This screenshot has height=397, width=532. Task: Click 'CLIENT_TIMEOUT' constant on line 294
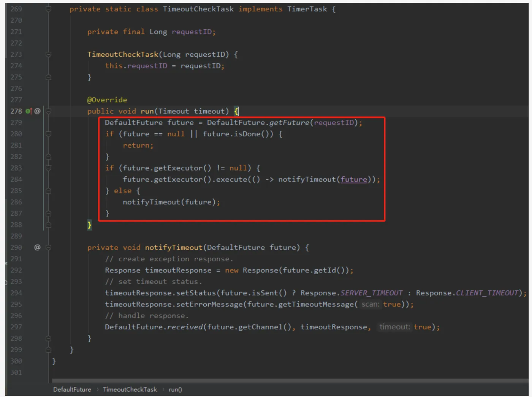487,293
